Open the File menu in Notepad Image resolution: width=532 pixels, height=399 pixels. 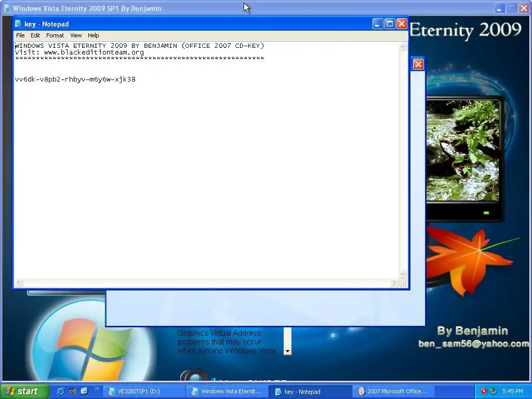point(20,35)
